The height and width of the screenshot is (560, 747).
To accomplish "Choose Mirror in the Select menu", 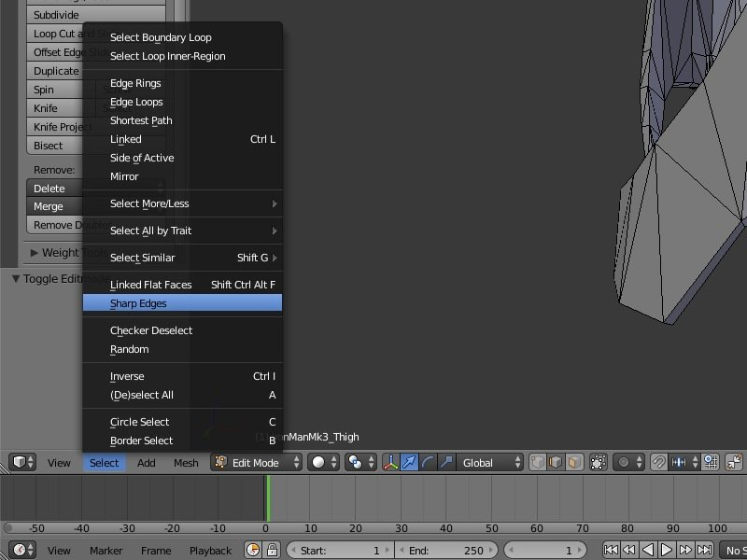I will click(x=182, y=176).
